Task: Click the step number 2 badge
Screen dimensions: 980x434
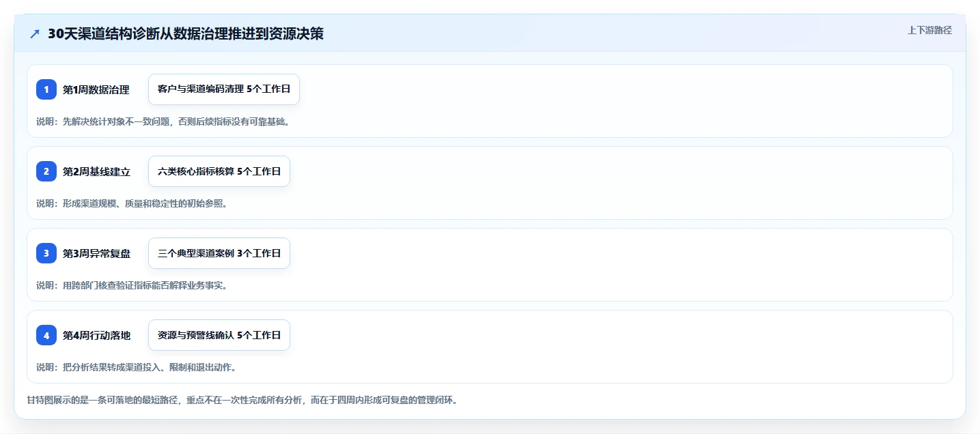Action: [x=46, y=171]
